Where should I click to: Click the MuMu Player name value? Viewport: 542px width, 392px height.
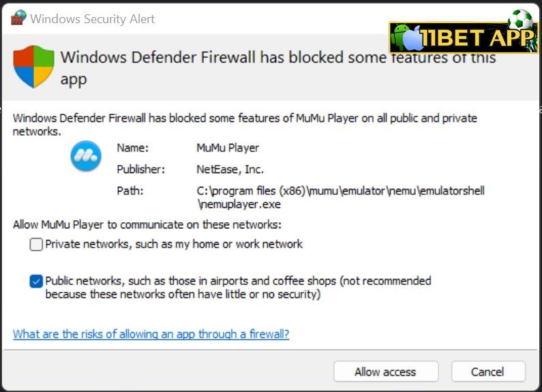228,148
